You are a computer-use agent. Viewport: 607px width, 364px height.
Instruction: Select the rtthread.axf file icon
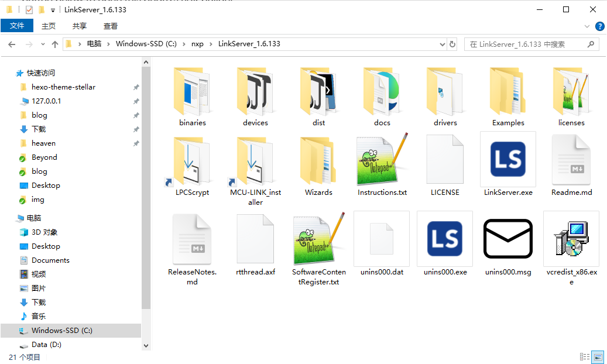coord(255,239)
